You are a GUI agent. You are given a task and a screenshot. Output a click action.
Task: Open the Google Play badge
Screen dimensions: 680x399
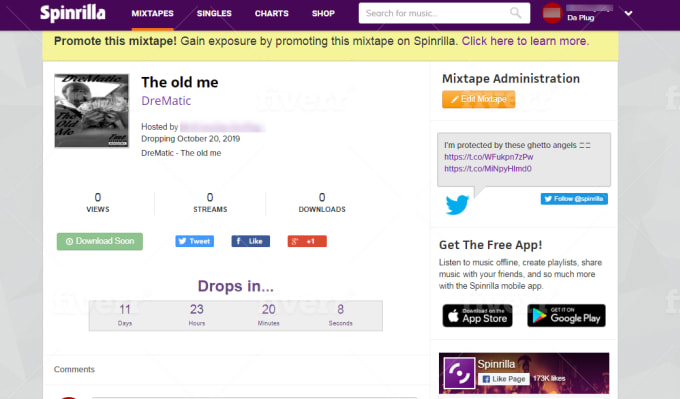click(566, 315)
